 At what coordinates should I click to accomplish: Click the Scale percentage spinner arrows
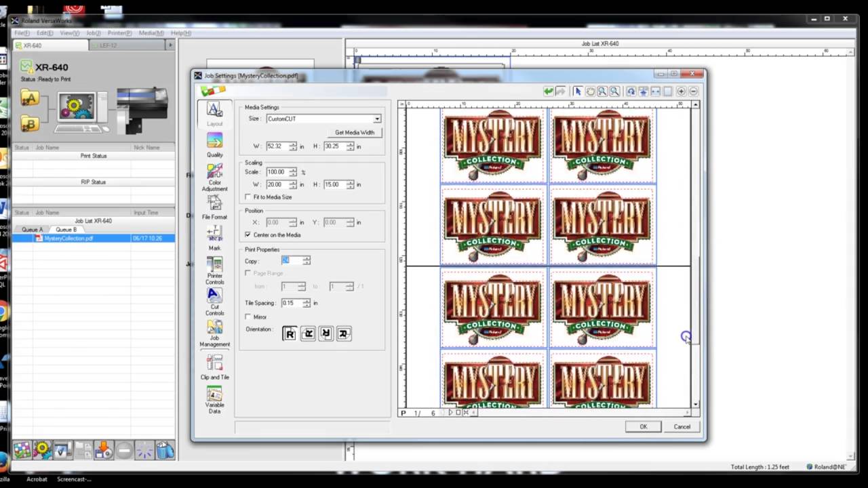(x=293, y=172)
